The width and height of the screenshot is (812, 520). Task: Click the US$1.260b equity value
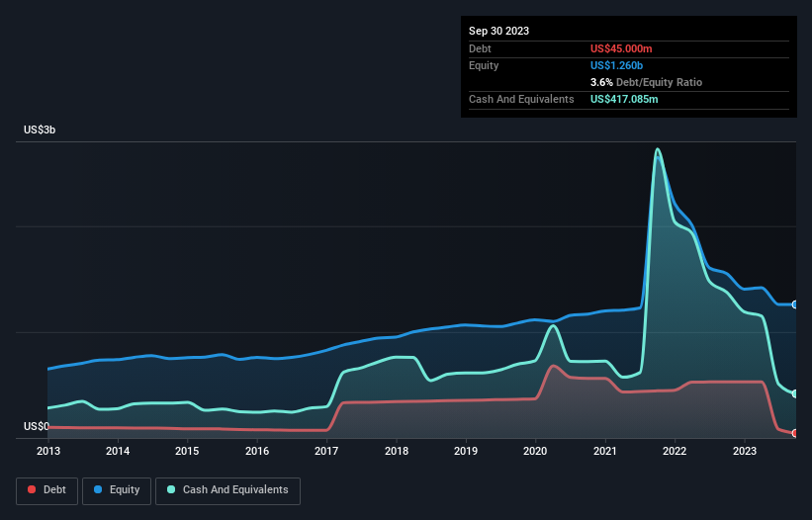(x=616, y=65)
